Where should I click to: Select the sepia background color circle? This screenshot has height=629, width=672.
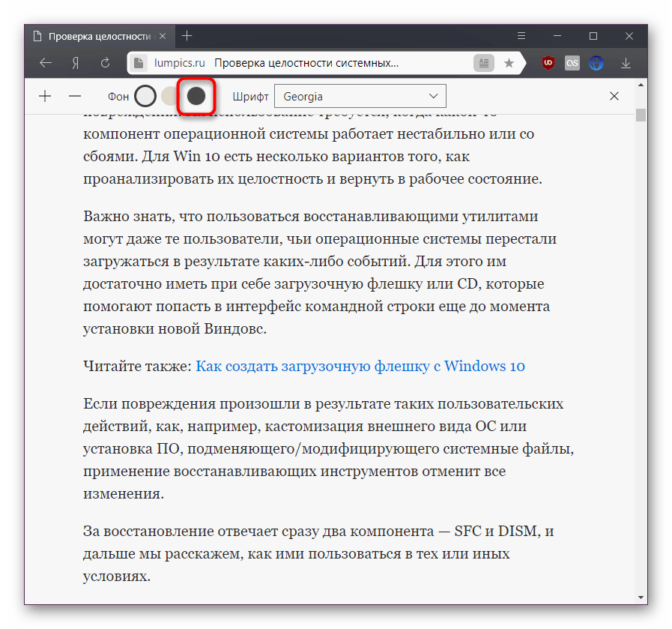[x=171, y=96]
